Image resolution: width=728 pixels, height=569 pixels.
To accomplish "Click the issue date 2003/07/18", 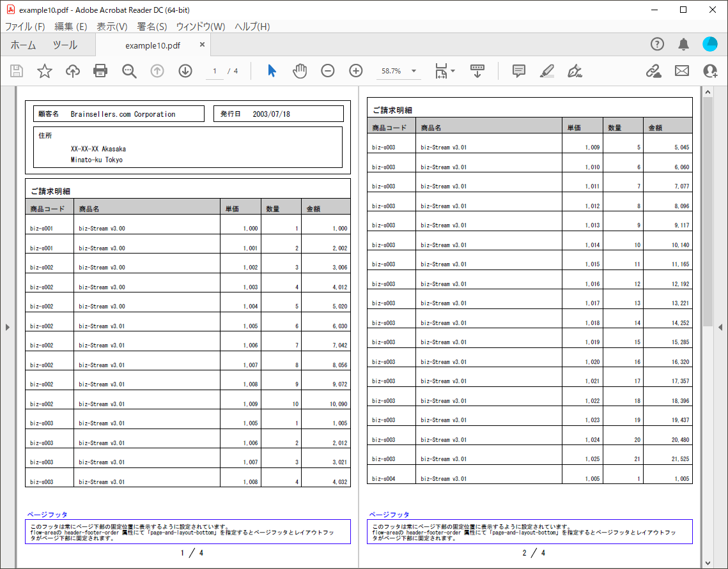I will [x=271, y=114].
